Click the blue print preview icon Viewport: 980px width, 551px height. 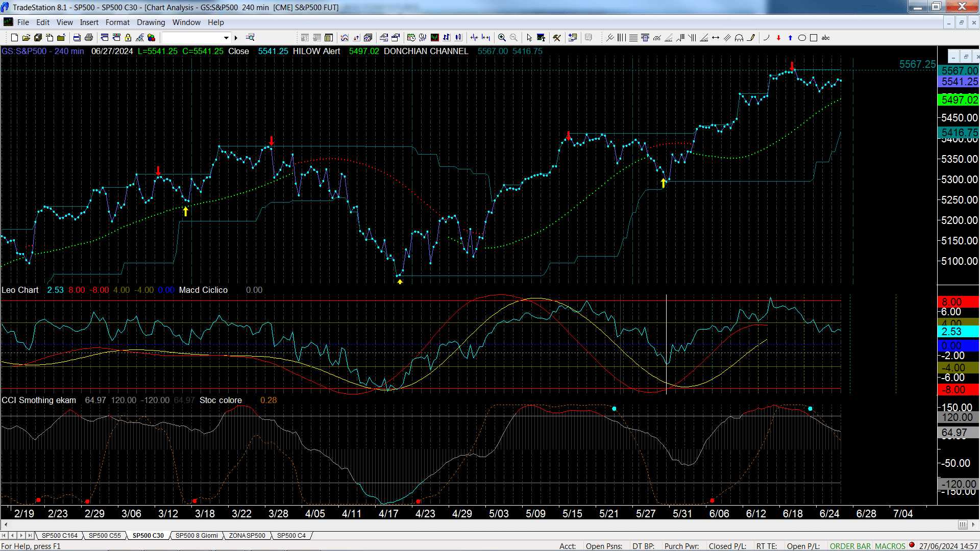[77, 38]
